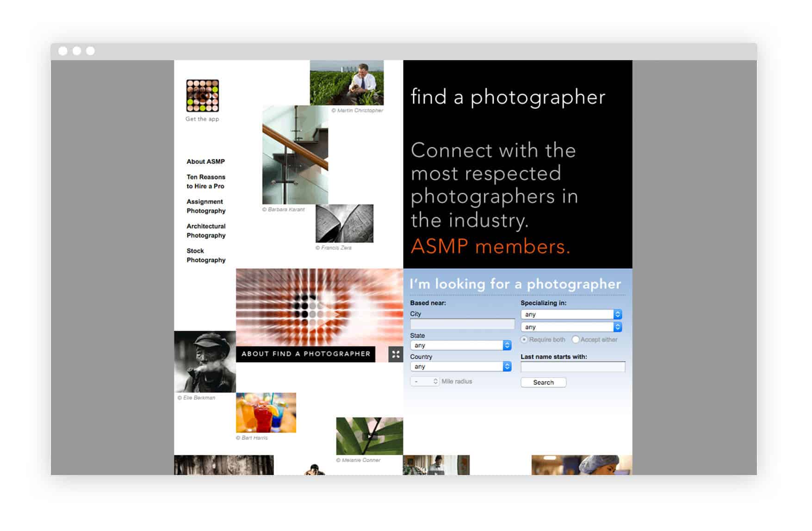Click the About Find a Photographer banner
Screen dimensions: 812x531
tap(305, 354)
